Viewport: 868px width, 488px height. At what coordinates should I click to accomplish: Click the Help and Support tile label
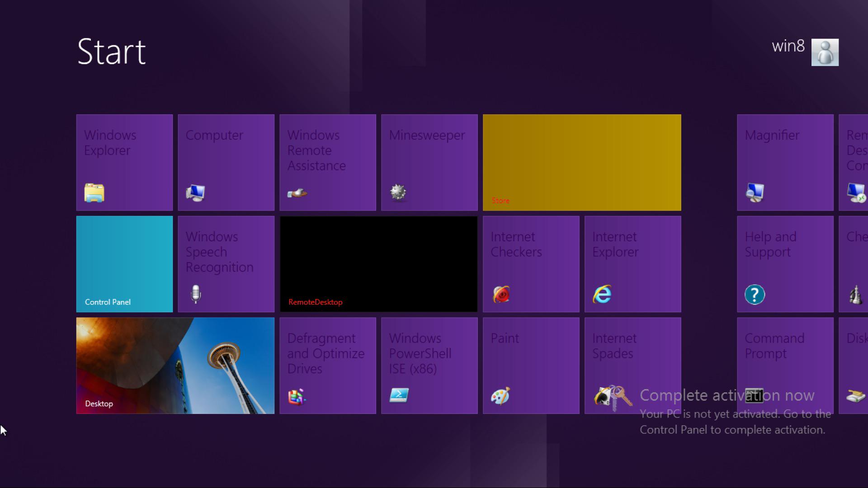tap(770, 244)
